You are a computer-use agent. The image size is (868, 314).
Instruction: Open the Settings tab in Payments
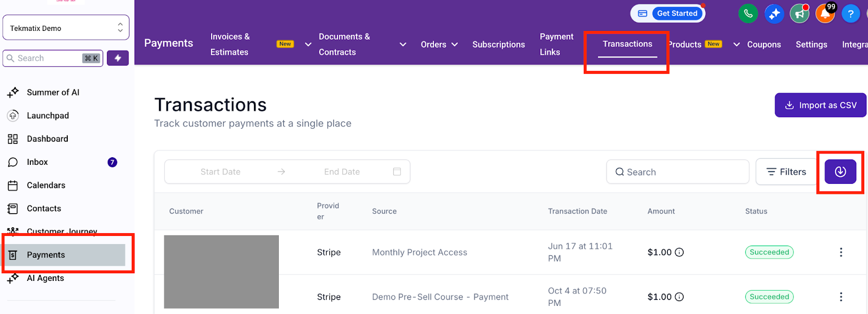tap(811, 44)
